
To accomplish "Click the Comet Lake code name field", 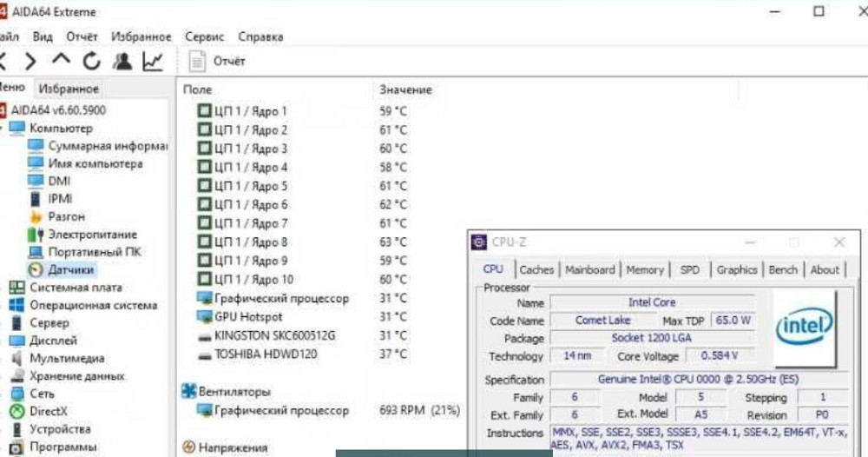I will click(602, 321).
